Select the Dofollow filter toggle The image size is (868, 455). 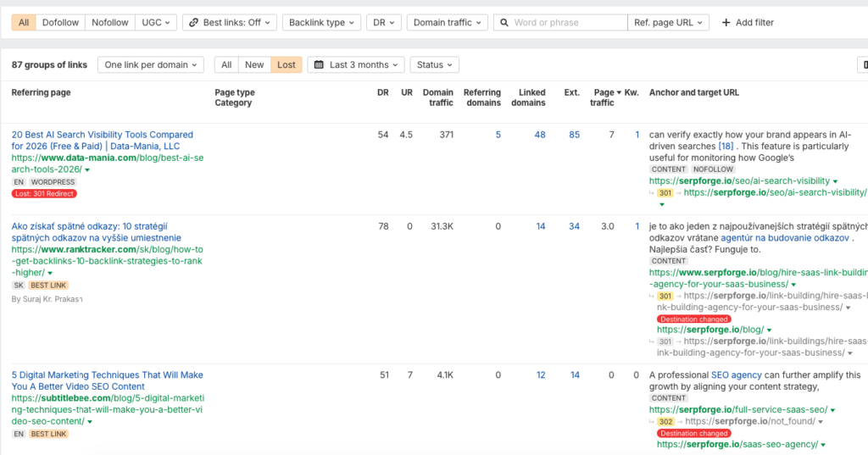[60, 23]
